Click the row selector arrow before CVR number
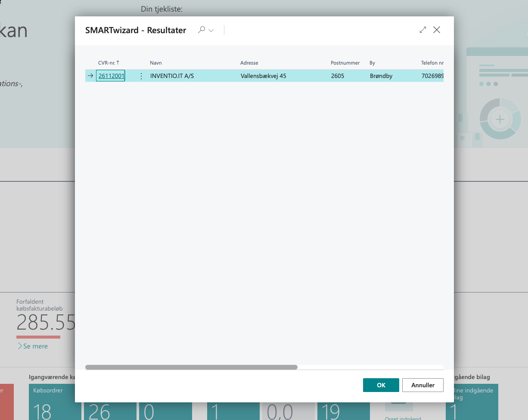The image size is (528, 420). [x=90, y=76]
